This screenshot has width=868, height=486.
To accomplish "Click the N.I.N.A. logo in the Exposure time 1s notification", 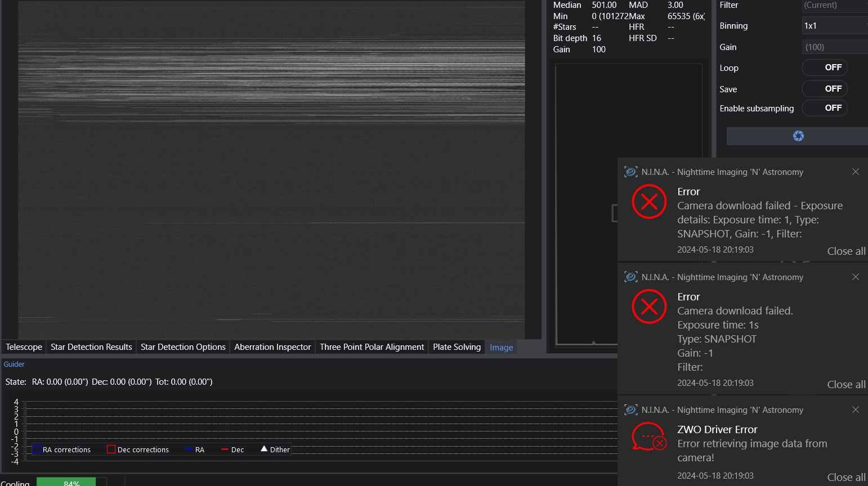I will (x=631, y=277).
